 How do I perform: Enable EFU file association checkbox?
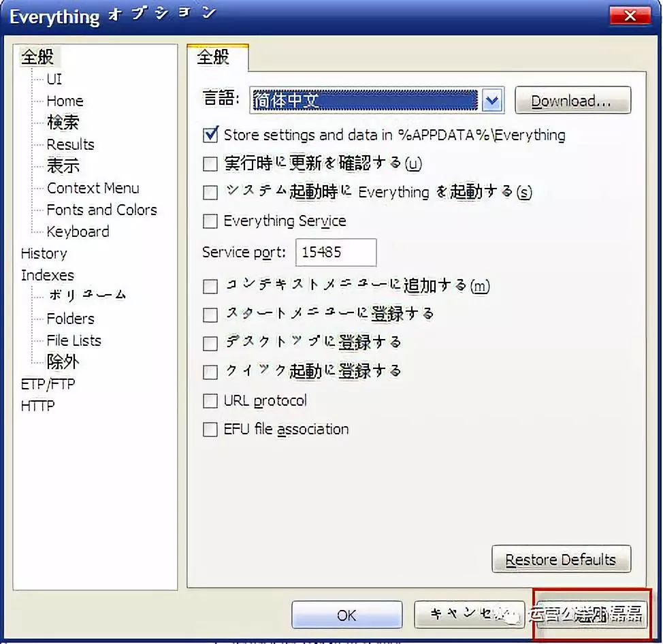pos(210,430)
